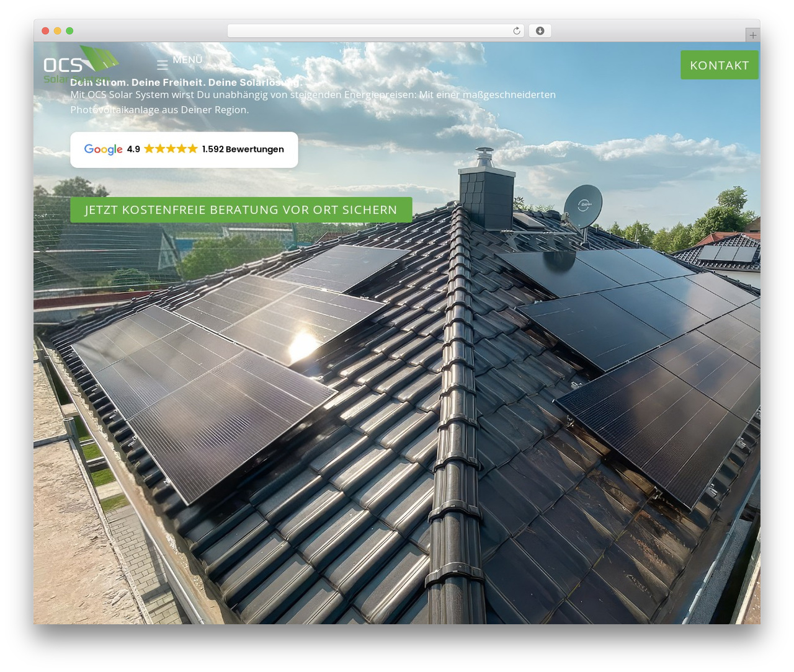Click the headline 'Dein Strom. Deine Freiheit.'
794x672 pixels.
(186, 82)
